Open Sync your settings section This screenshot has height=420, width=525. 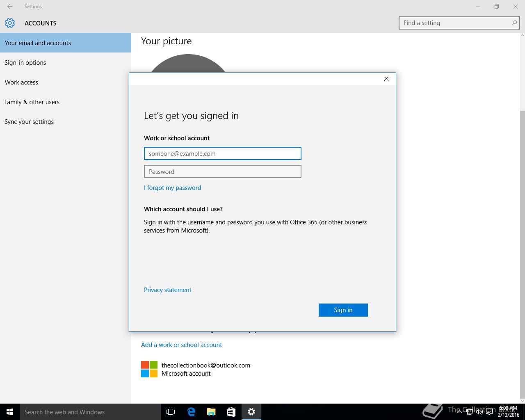66,121
